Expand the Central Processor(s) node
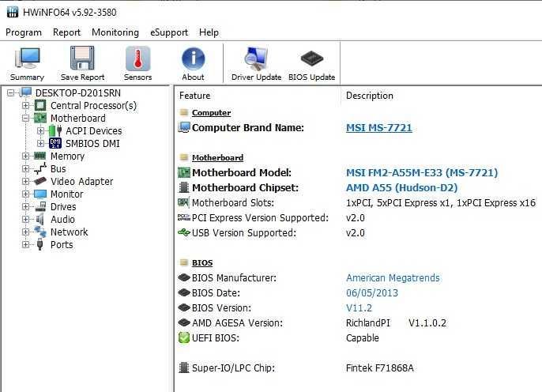Image resolution: width=542 pixels, height=392 pixels. tap(25, 105)
